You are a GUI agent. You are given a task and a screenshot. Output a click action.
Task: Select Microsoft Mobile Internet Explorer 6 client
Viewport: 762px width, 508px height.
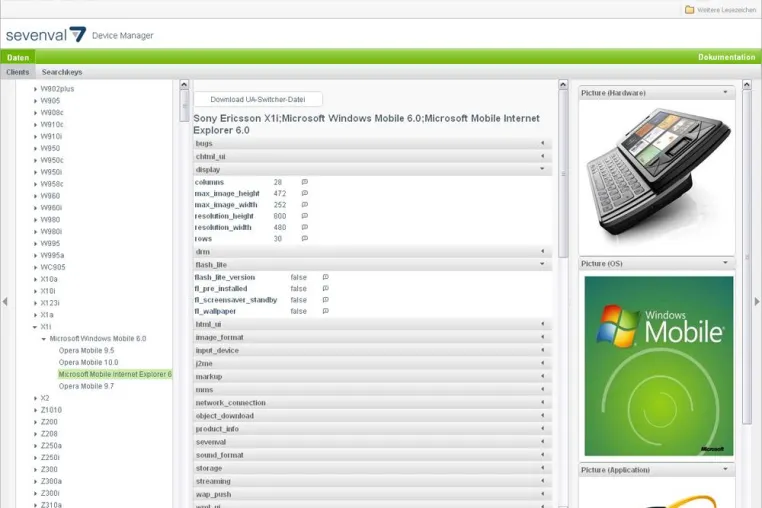[x=115, y=374]
